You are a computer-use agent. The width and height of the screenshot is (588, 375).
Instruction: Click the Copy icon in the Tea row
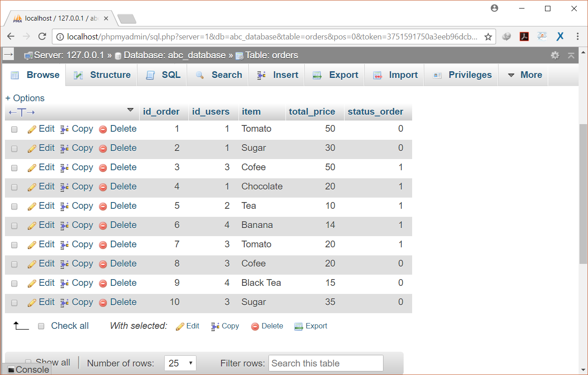pos(64,207)
